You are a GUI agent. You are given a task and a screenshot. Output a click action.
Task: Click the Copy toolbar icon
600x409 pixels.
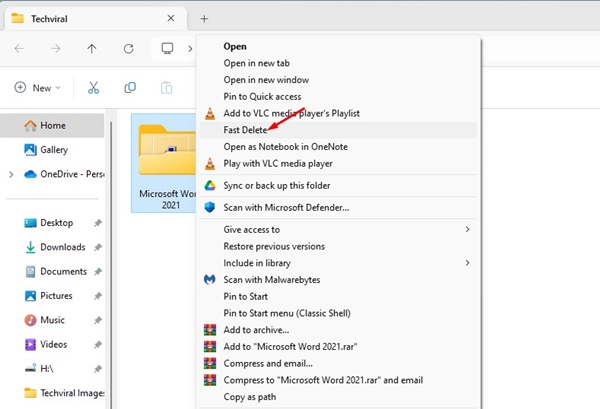tap(130, 88)
